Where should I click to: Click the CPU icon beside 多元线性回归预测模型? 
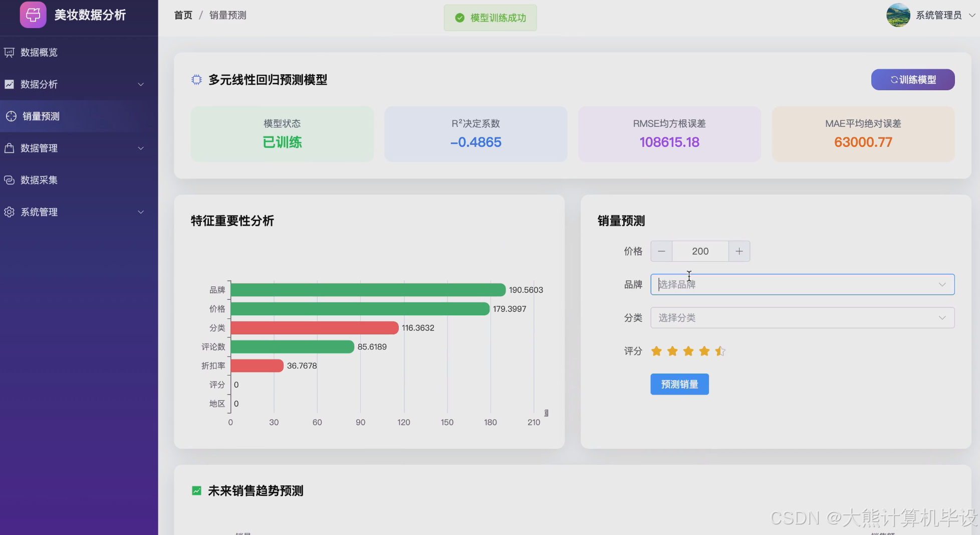[x=196, y=79]
